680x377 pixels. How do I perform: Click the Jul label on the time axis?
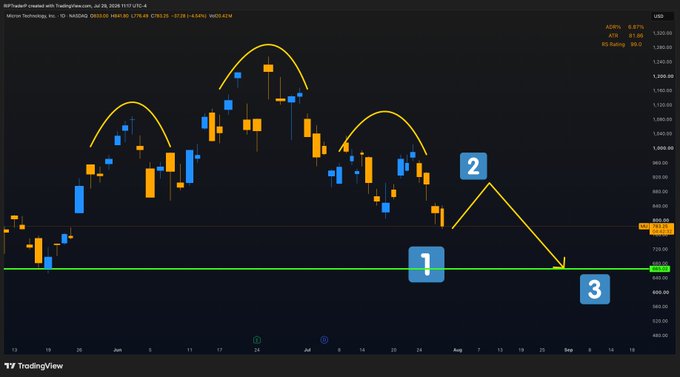pyautogui.click(x=307, y=350)
